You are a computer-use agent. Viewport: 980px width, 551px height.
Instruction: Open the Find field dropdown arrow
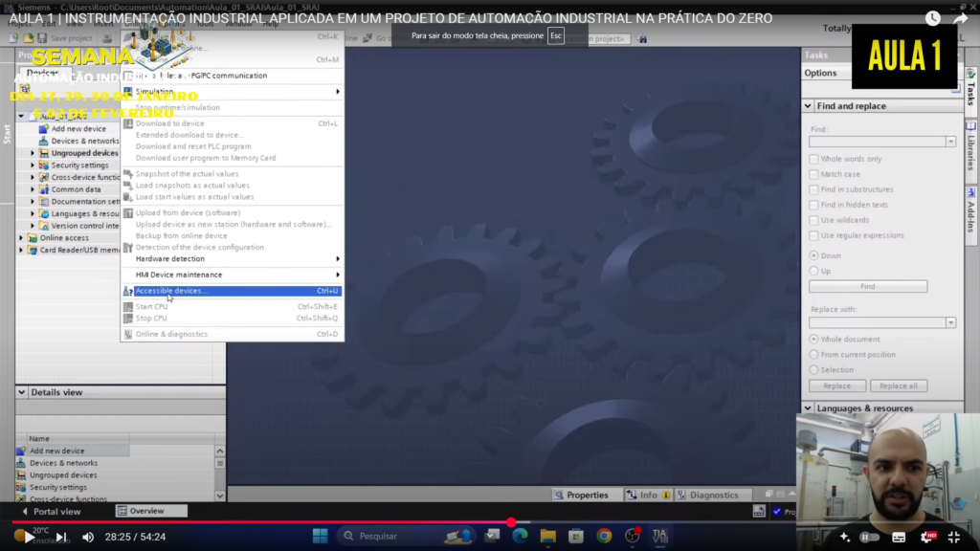pyautogui.click(x=950, y=142)
